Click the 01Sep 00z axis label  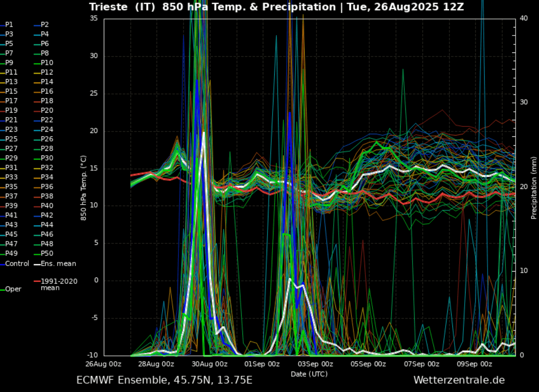263,364
